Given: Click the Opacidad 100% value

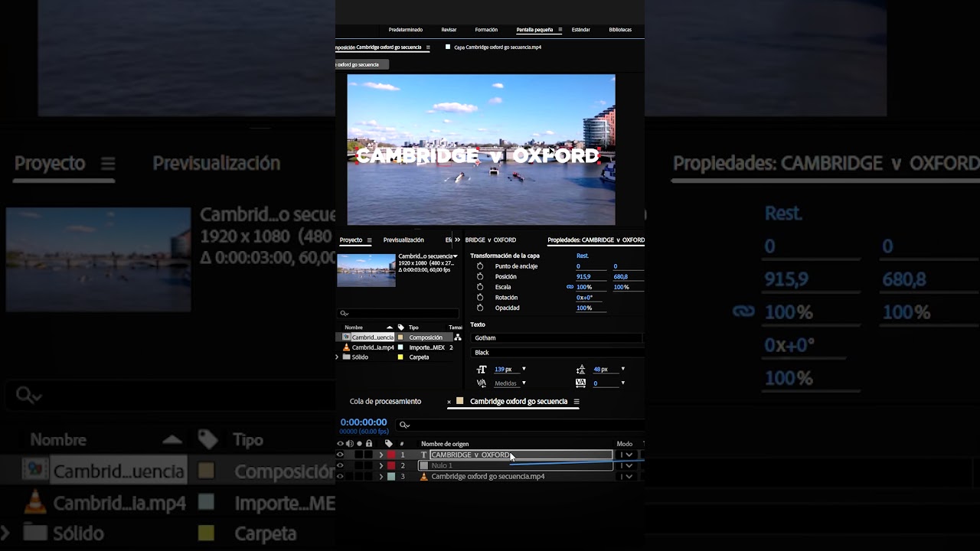Looking at the screenshot, I should tap(584, 308).
